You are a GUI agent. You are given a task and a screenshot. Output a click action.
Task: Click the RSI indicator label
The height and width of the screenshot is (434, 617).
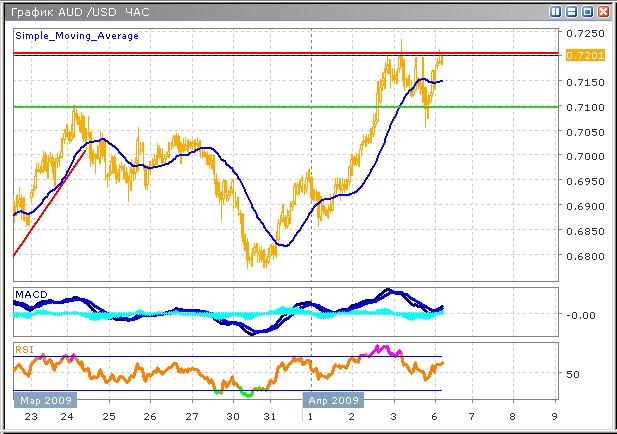click(23, 348)
